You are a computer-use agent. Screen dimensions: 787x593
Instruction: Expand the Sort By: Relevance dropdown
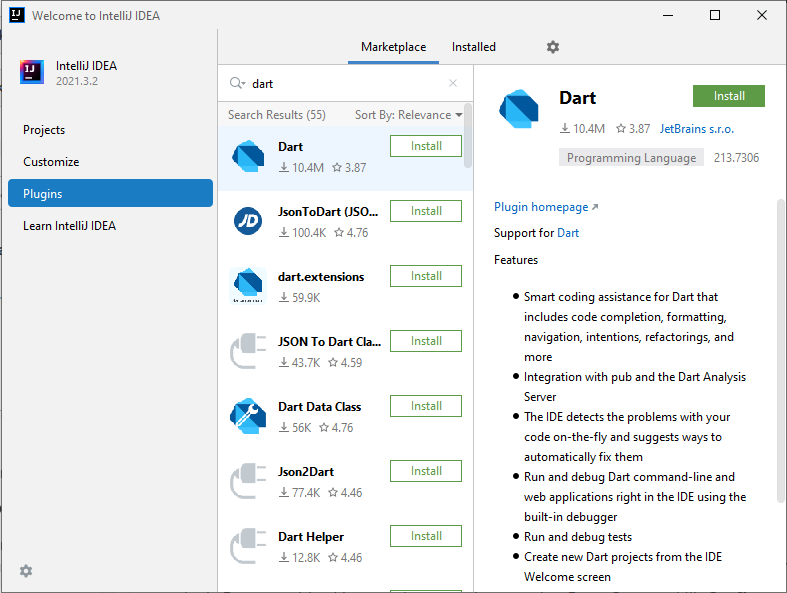click(409, 115)
